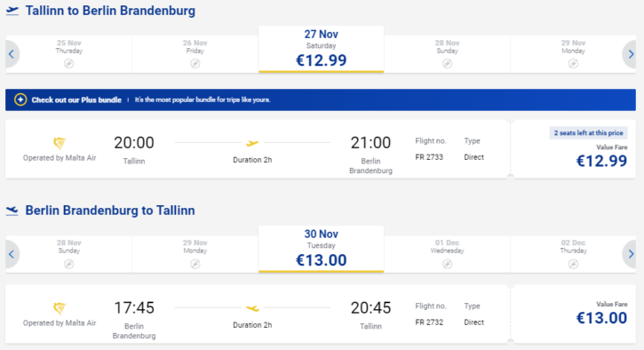Click no-flight icon under 01 Dec Wednesday

[x=448, y=264]
